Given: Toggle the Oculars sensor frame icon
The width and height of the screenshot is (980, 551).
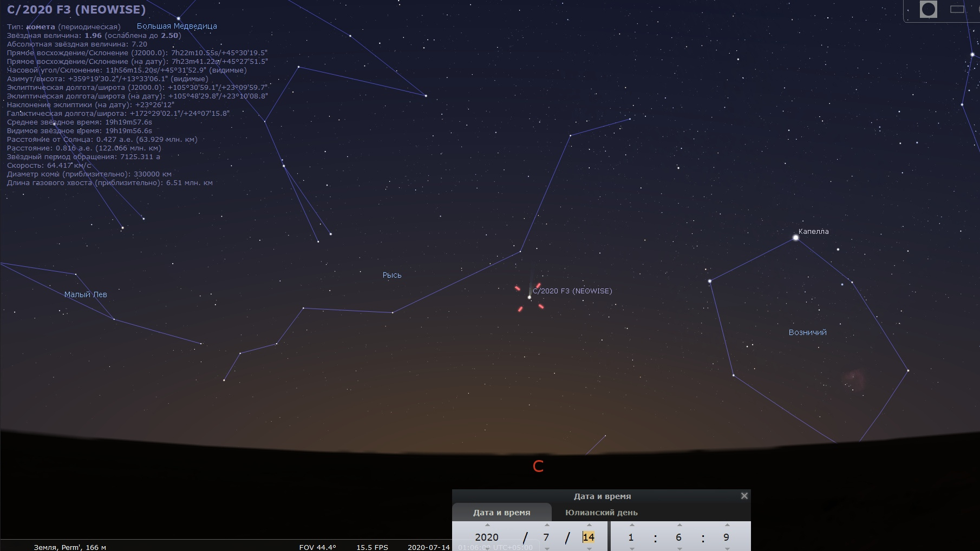Looking at the screenshot, I should 957,9.
